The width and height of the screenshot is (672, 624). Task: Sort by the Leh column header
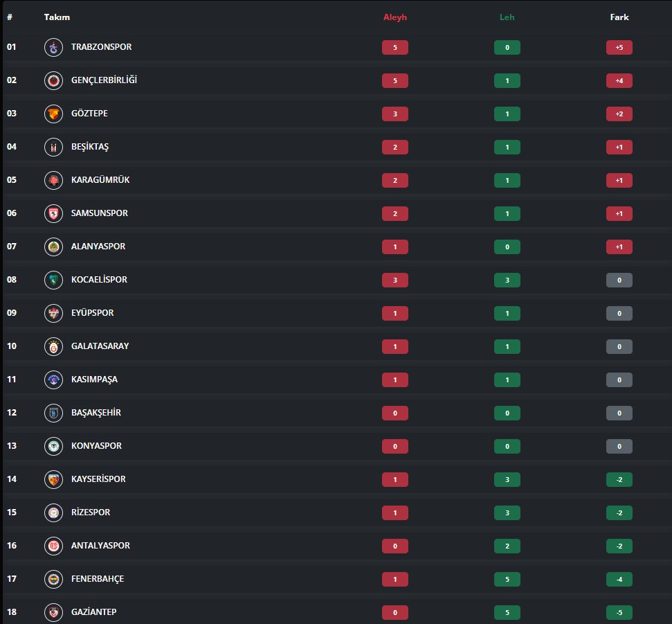(507, 17)
